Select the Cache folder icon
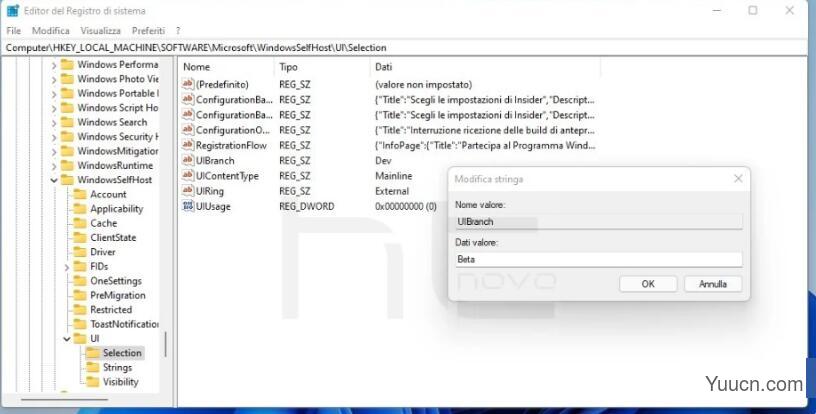Viewport: 816px width, 414px height. (x=80, y=223)
